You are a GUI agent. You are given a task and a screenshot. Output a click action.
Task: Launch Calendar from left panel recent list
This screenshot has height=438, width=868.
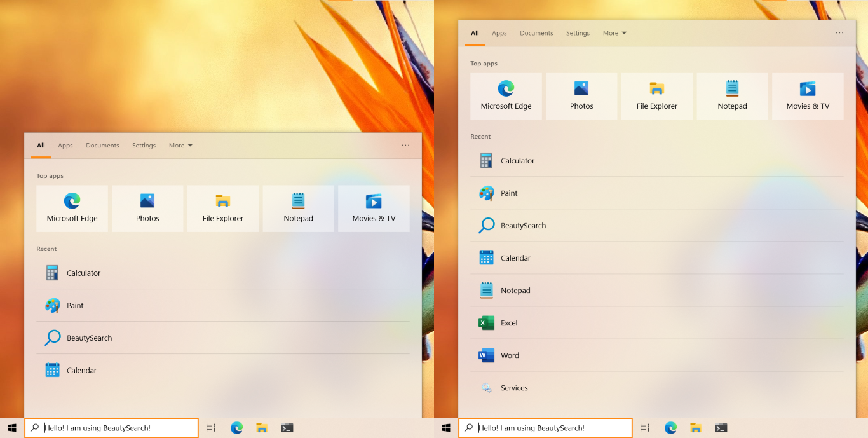[x=223, y=371]
